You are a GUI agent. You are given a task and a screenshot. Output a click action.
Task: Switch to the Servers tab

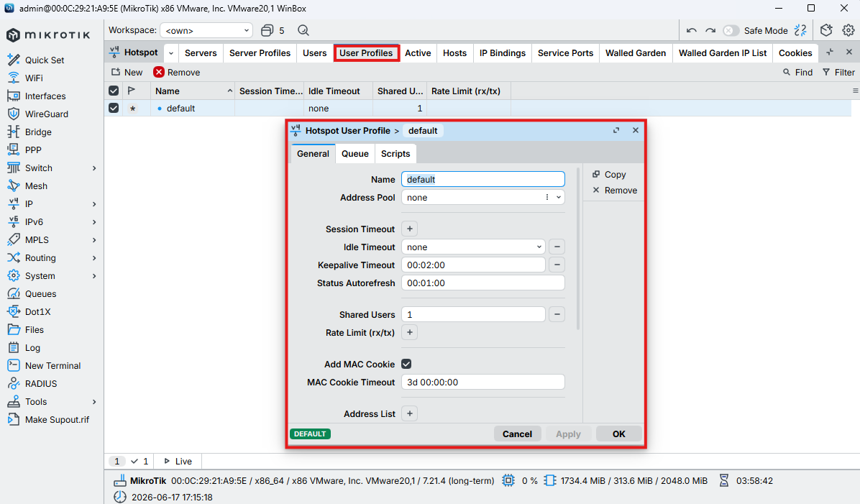pos(201,53)
